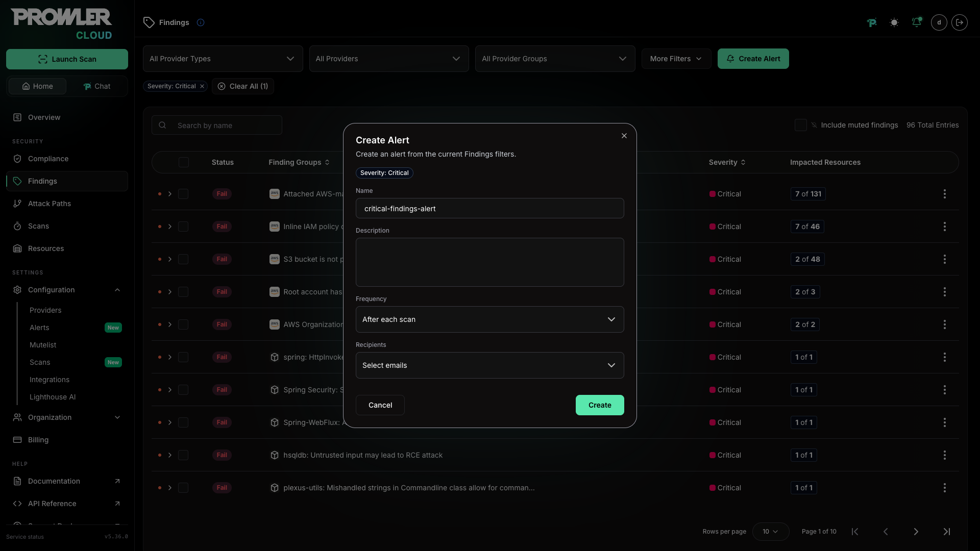This screenshot has height=551, width=980.
Task: Open Attack Paths in sidebar
Action: (x=67, y=204)
